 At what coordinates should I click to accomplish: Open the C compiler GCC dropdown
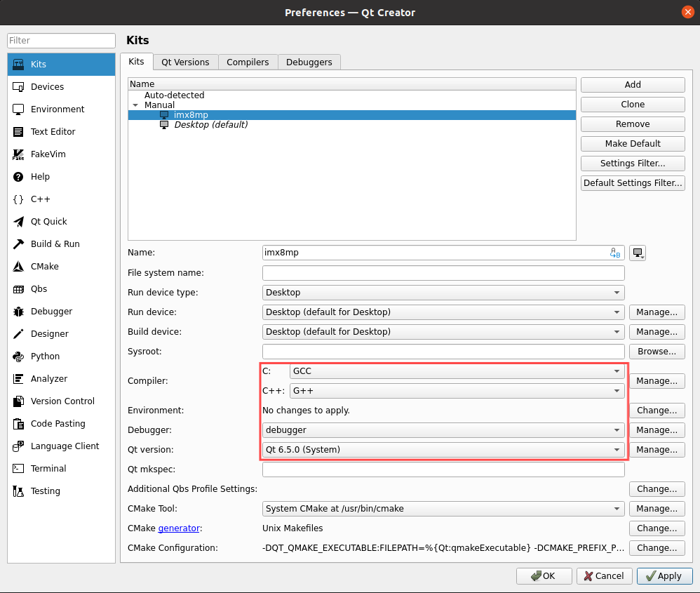point(457,371)
